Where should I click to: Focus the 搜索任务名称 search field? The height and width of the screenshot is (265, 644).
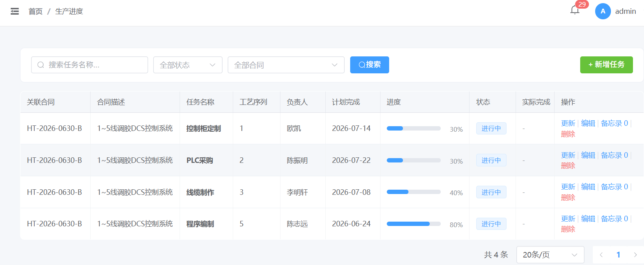pyautogui.click(x=89, y=65)
